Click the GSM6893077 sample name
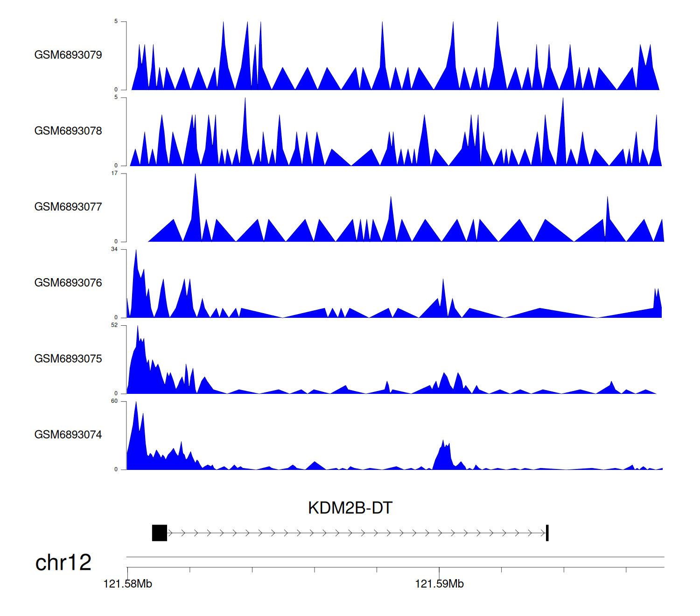700x616 pixels. click(68, 207)
